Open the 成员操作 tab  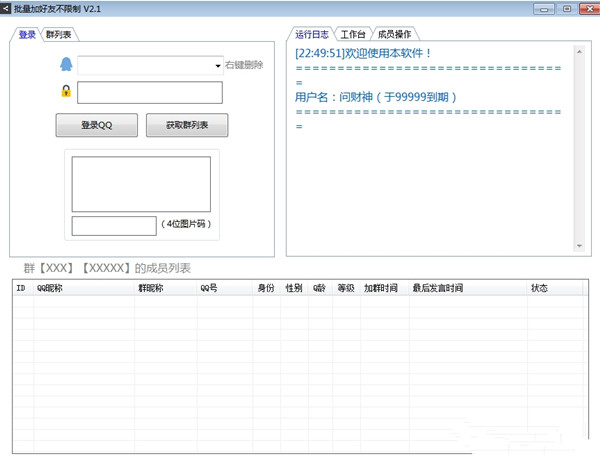[x=394, y=34]
